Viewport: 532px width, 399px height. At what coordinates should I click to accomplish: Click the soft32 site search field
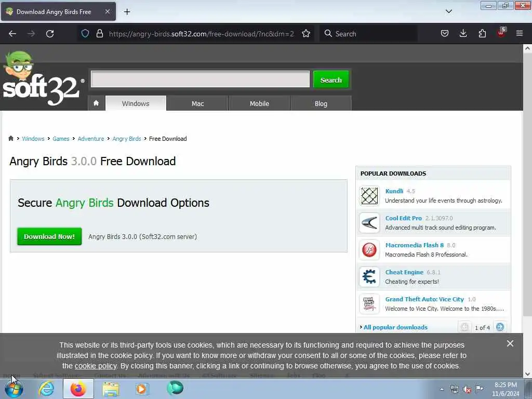[x=200, y=79]
